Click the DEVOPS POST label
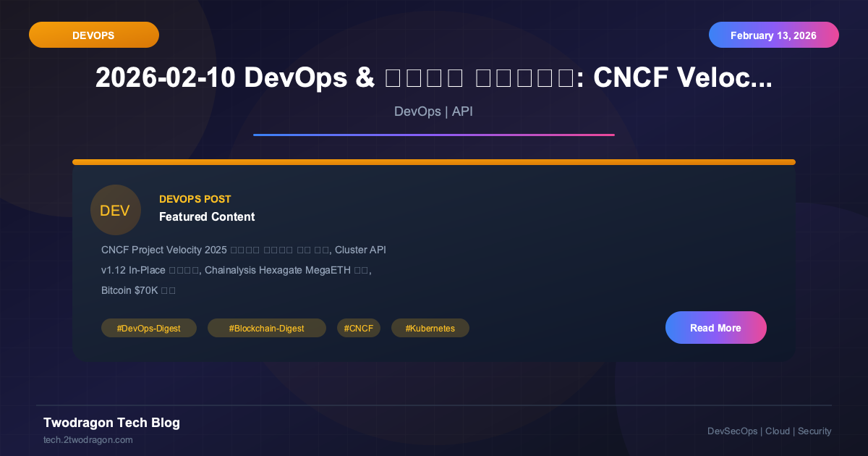 [x=195, y=199]
